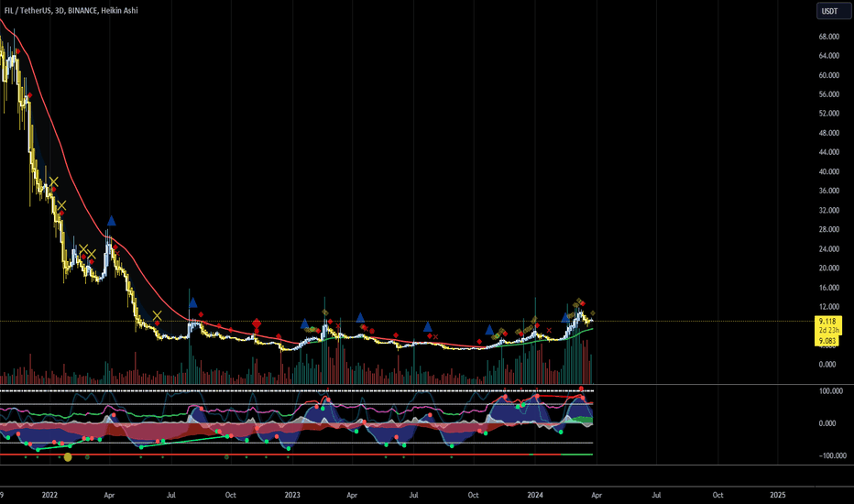This screenshot has width=854, height=504.
Task: Click the 56.000 price axis label
Action: [828, 94]
